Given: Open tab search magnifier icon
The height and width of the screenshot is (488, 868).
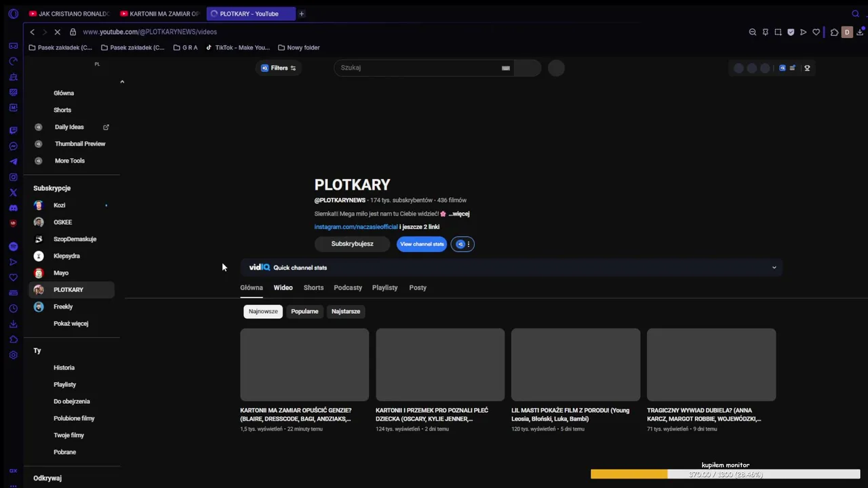Looking at the screenshot, I should [x=855, y=14].
